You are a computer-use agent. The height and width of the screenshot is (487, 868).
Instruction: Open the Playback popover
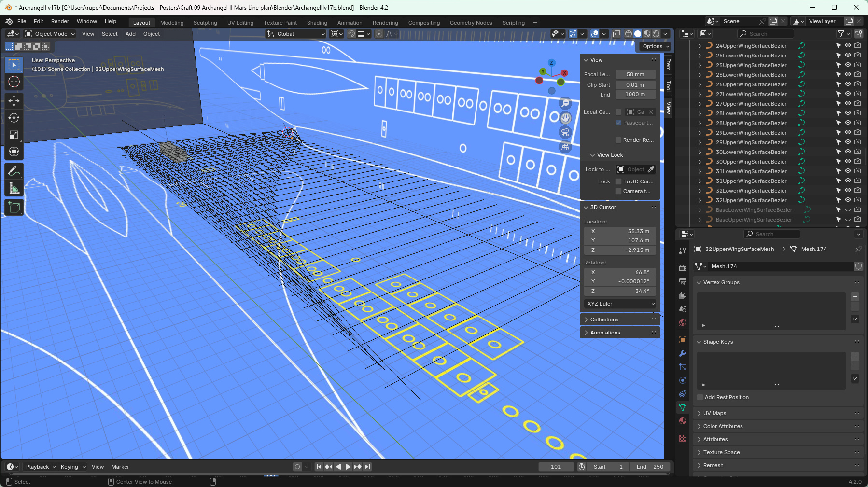tap(40, 467)
